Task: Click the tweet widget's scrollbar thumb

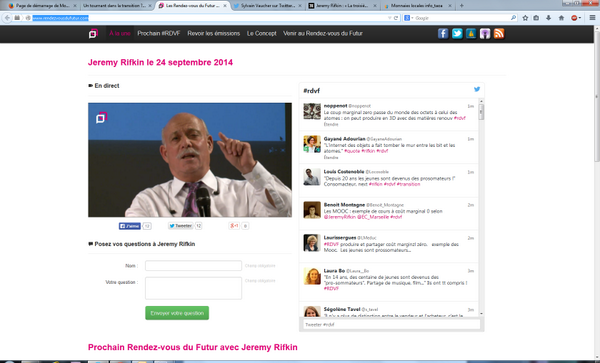Action: (x=481, y=112)
